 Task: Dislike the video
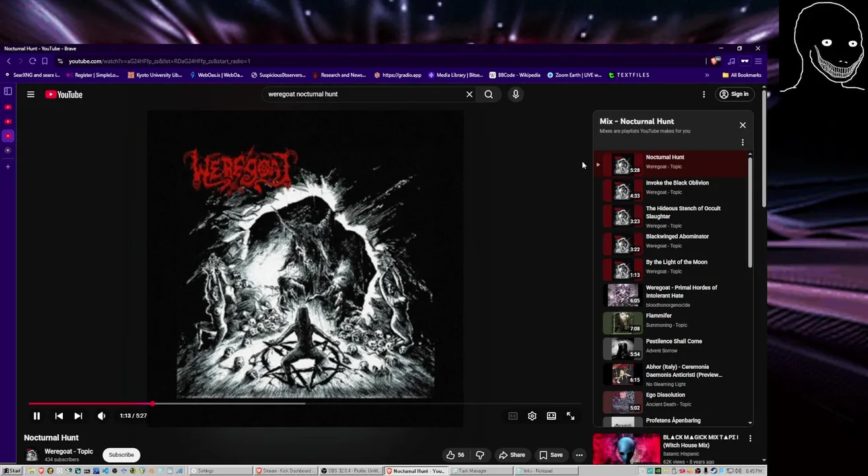[480, 455]
